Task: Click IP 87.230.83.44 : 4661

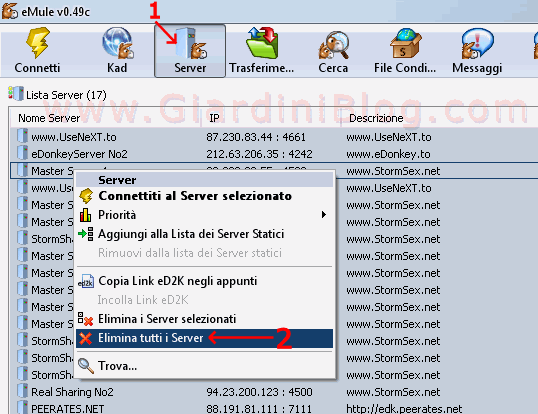Action: pos(256,137)
